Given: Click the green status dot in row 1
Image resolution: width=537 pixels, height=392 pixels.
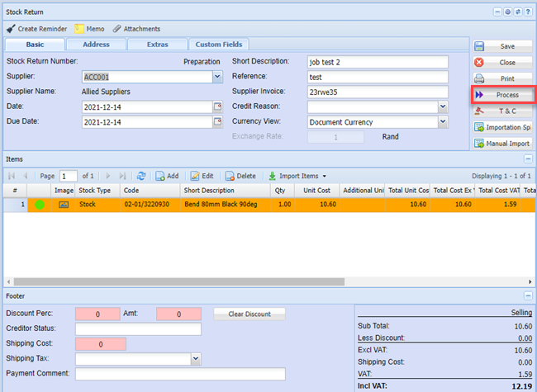Looking at the screenshot, I should 39,205.
